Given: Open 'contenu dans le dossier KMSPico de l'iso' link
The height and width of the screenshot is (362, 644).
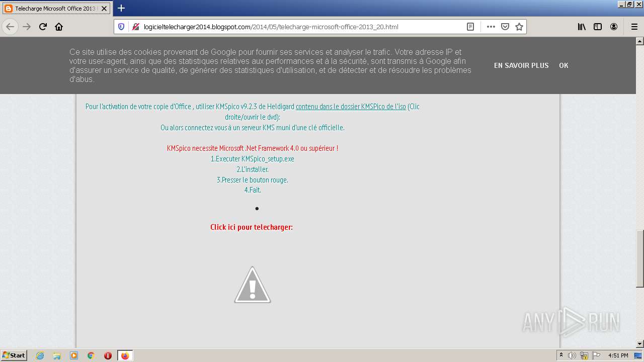Looking at the screenshot, I should click(x=351, y=107).
